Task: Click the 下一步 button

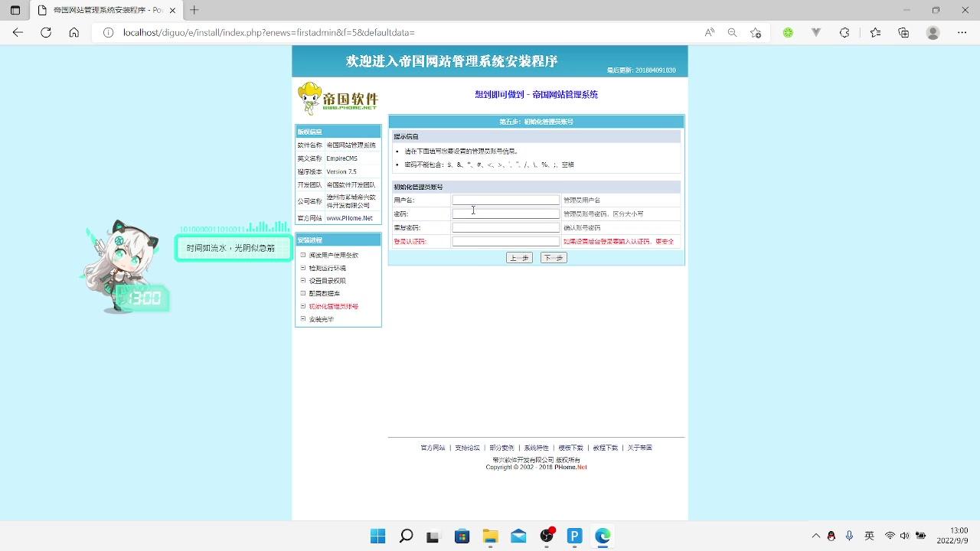Action: click(x=554, y=258)
